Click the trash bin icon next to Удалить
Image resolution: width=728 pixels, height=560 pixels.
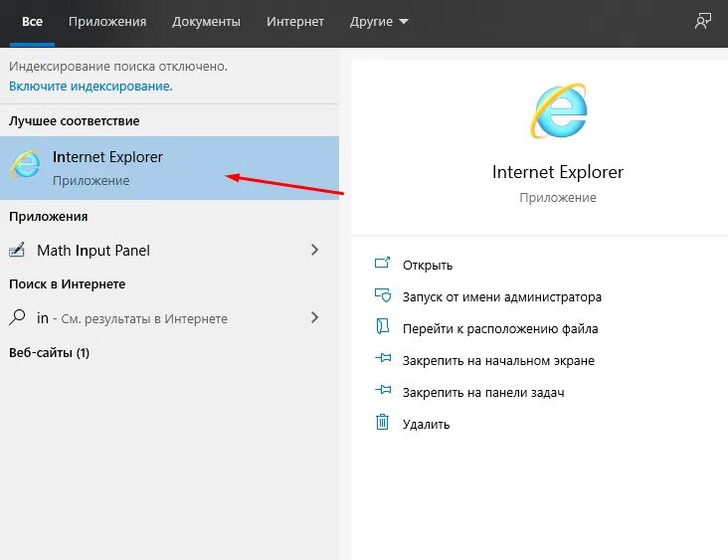click(x=382, y=422)
